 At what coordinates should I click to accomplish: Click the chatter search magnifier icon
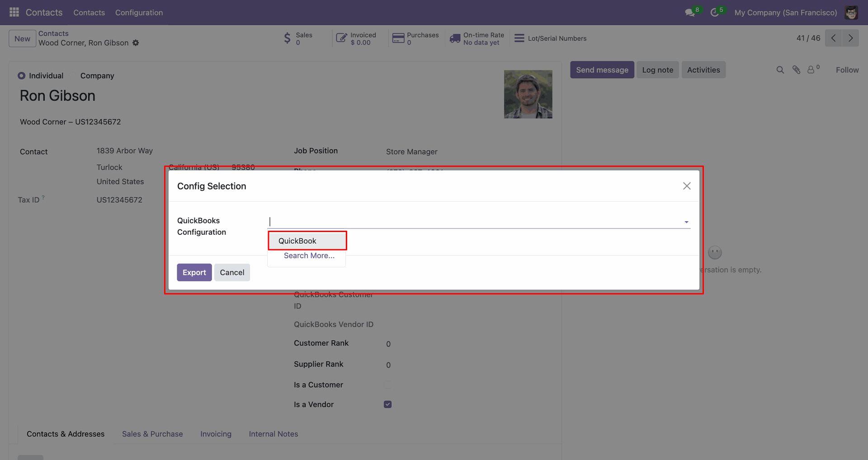[780, 70]
